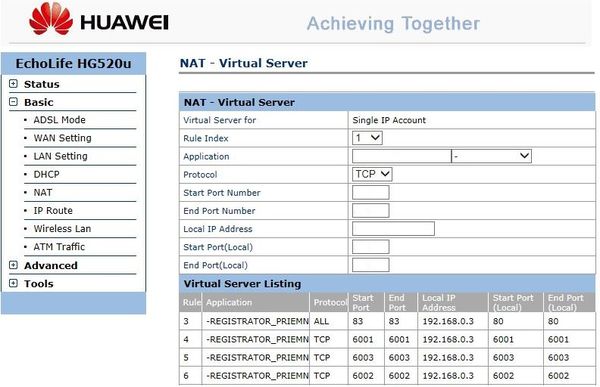Screen dimensions: 600x387
Task: Expand the Advanced section plus icon
Action: coord(13,265)
